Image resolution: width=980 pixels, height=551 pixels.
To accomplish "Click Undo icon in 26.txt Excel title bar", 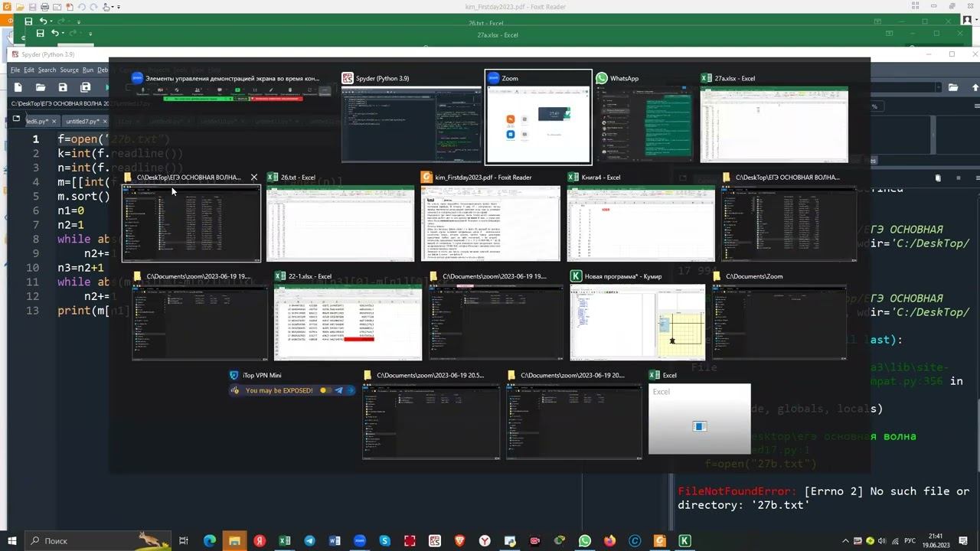I will tap(43, 21).
